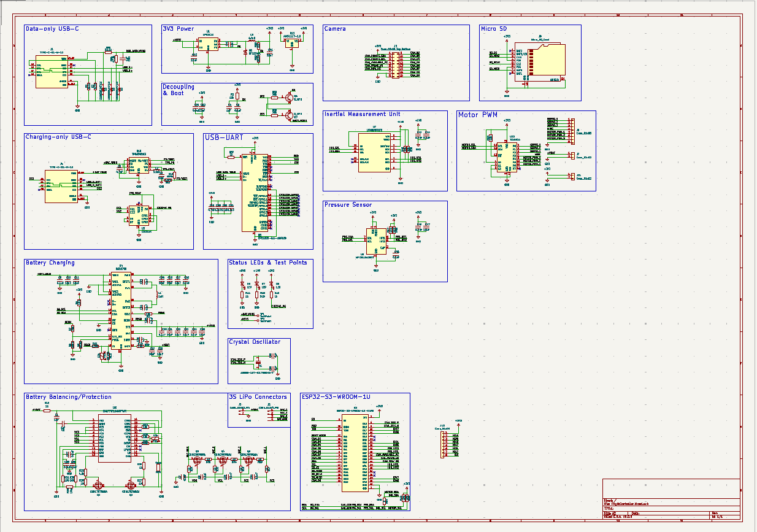The height and width of the screenshot is (532, 757).
Task: Select the Charging-only USB-C section title
Action: tap(58, 137)
